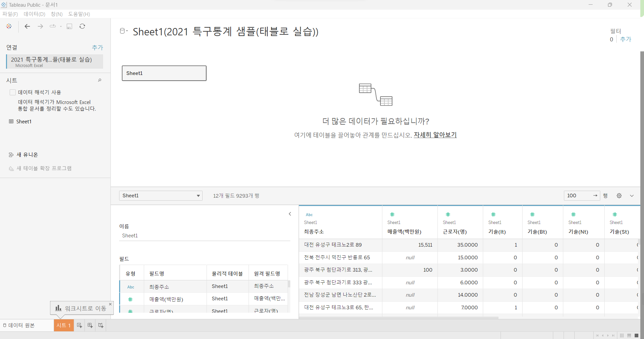The image size is (644, 339).
Task: Select 2021 특구통계 Excel connection
Action: (x=55, y=62)
